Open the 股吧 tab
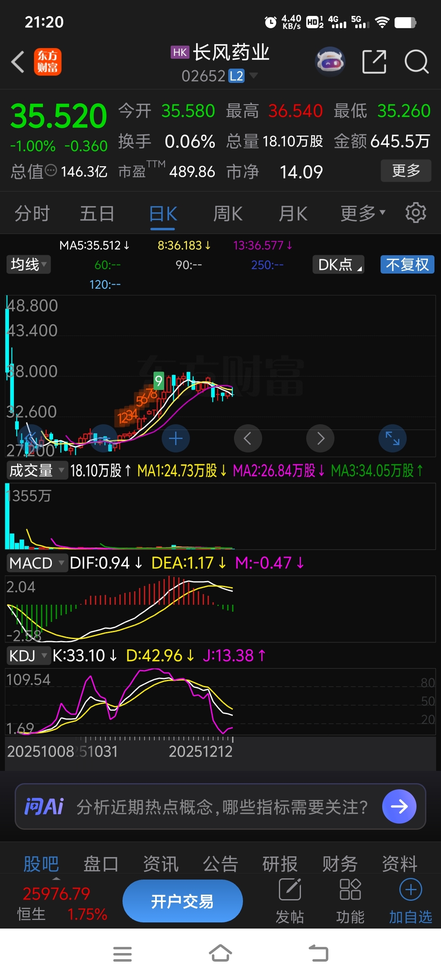This screenshot has width=441, height=980. (x=41, y=864)
